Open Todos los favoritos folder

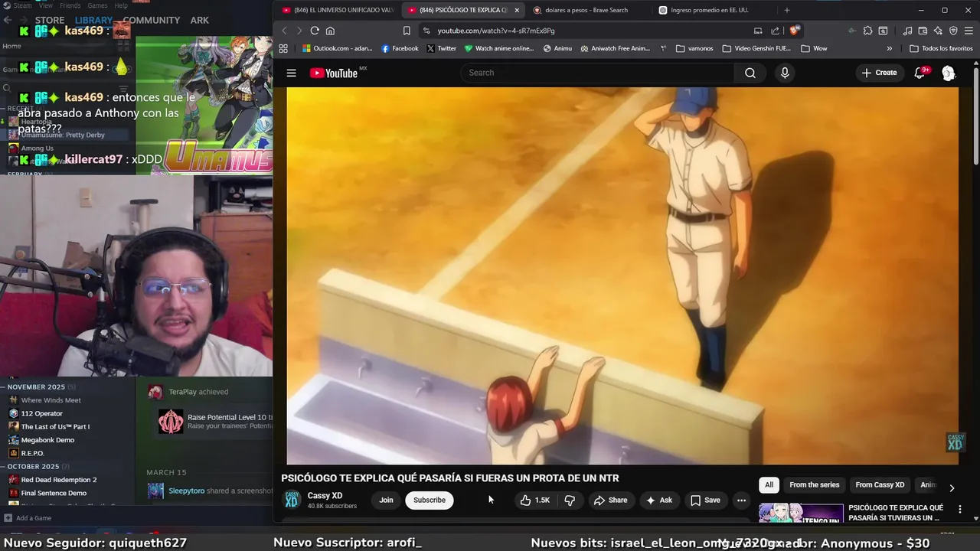click(x=941, y=48)
